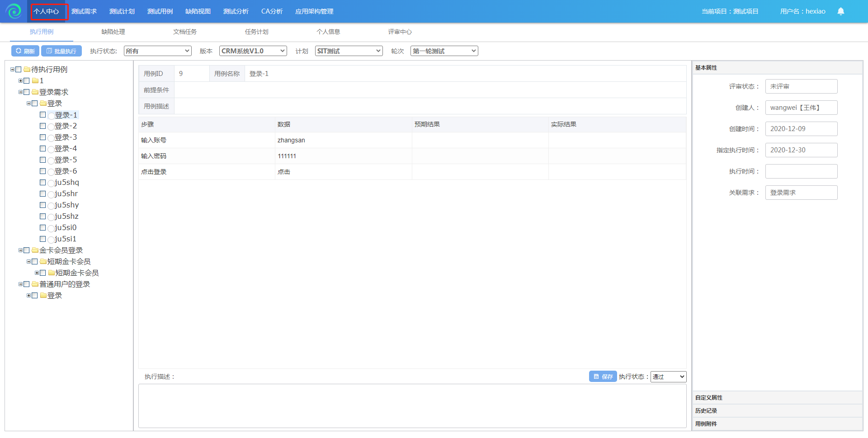Click the folder icon beside 登录需求
The width and height of the screenshot is (868, 438).
point(35,92)
